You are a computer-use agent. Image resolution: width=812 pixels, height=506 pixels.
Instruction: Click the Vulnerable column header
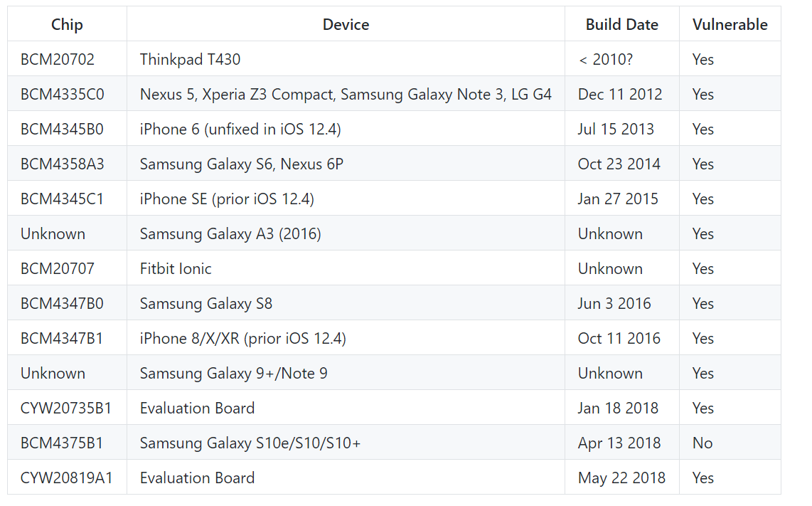(x=730, y=24)
